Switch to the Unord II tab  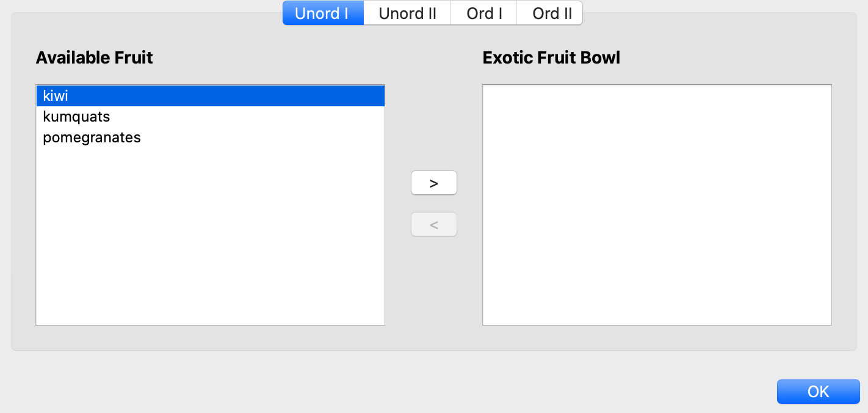coord(407,13)
